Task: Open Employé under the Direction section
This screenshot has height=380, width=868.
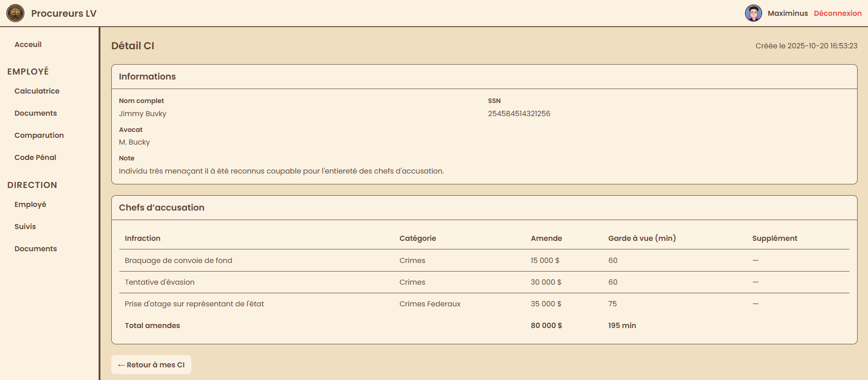Action: pos(30,204)
